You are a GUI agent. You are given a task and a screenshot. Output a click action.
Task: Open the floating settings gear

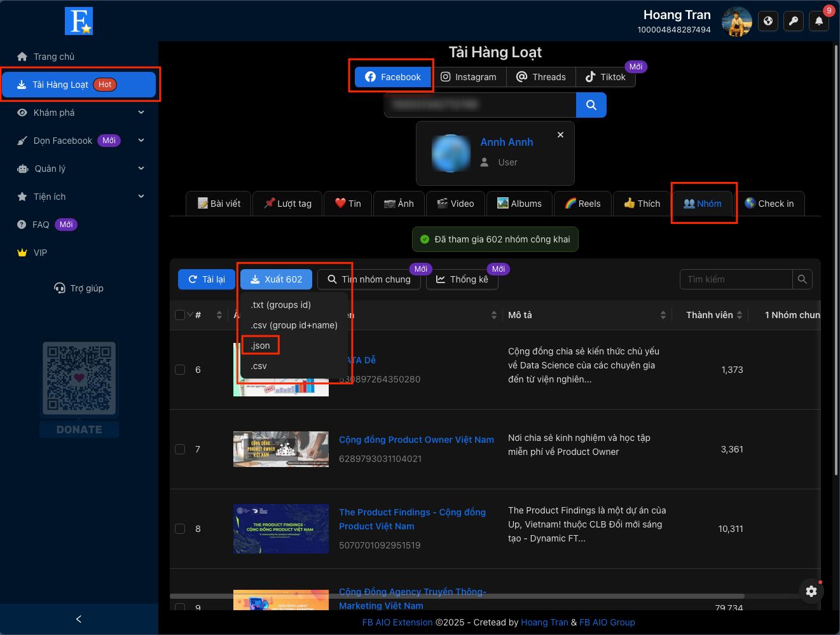tap(811, 591)
